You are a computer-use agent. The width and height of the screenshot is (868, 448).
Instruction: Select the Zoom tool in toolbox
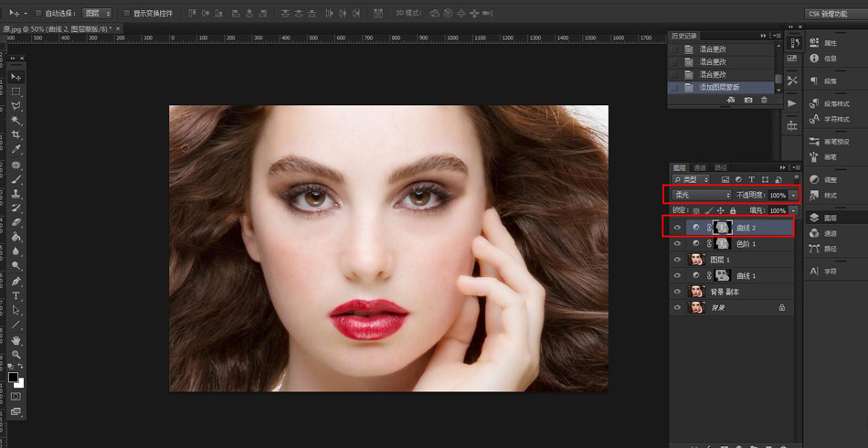[16, 355]
